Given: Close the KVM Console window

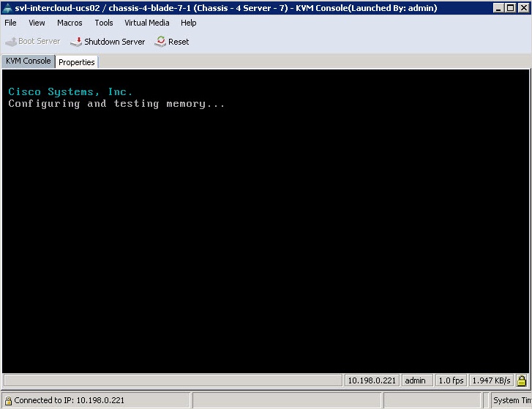Looking at the screenshot, I should click(x=523, y=8).
